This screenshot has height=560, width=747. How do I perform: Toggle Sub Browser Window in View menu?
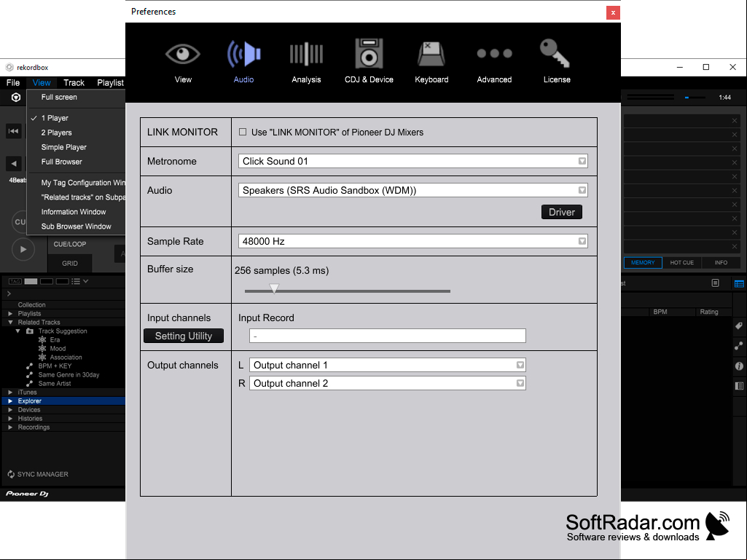click(x=77, y=226)
